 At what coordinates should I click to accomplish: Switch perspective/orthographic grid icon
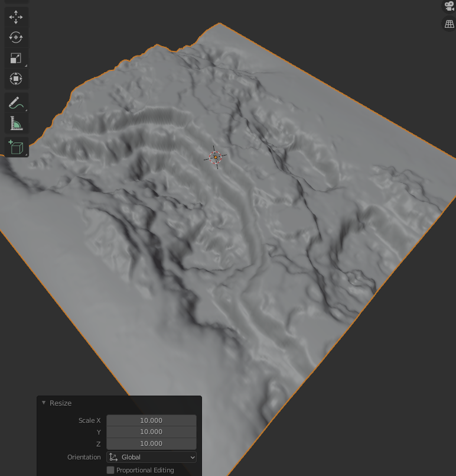449,24
